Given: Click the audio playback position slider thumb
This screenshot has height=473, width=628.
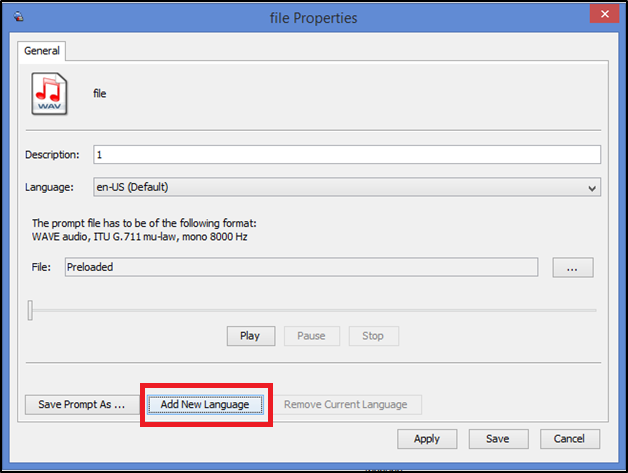Looking at the screenshot, I should 30,310.
